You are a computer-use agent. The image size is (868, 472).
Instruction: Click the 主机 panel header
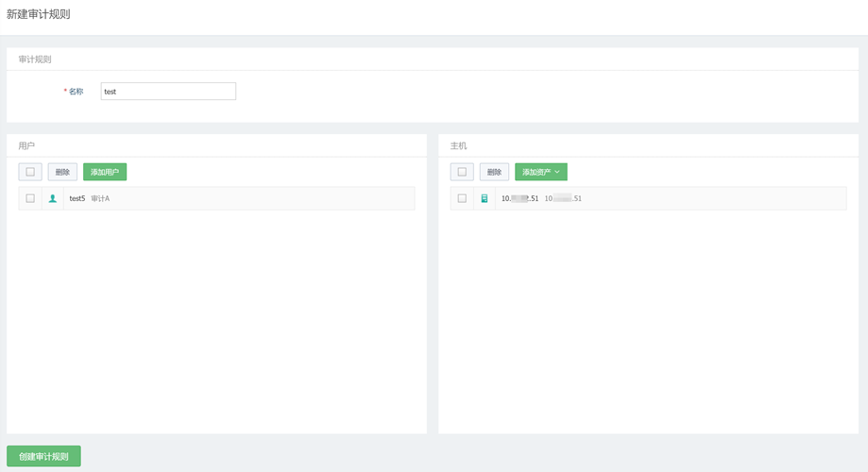pyautogui.click(x=458, y=145)
